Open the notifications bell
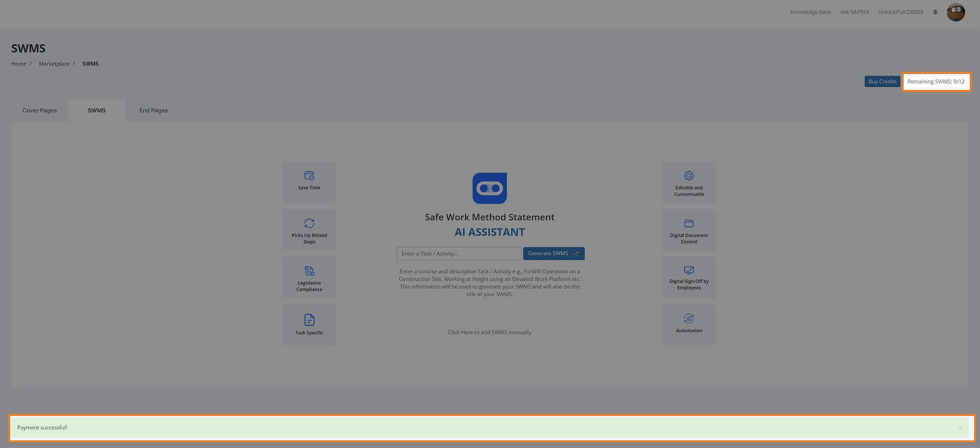The image size is (980, 448). (x=935, y=12)
